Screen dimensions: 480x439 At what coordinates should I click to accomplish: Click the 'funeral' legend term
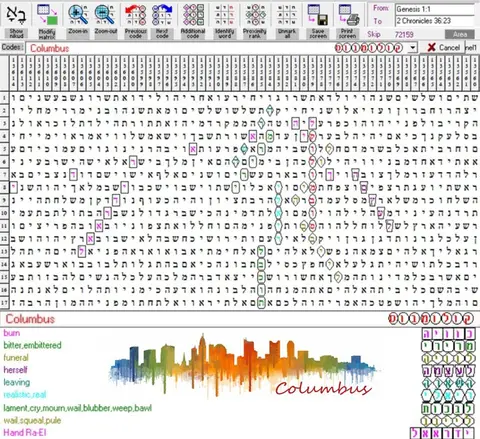16,358
